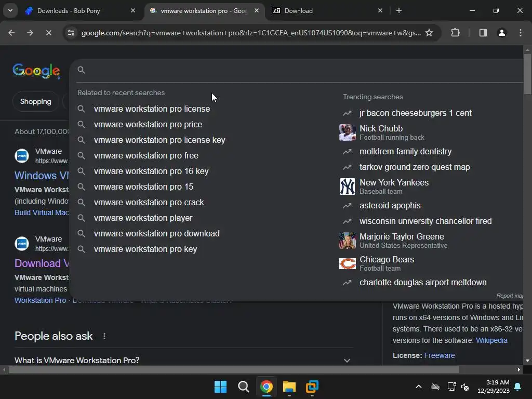Choose suggestion vmware workstation pro license
Screen dimensions: 532x399
(x=152, y=109)
